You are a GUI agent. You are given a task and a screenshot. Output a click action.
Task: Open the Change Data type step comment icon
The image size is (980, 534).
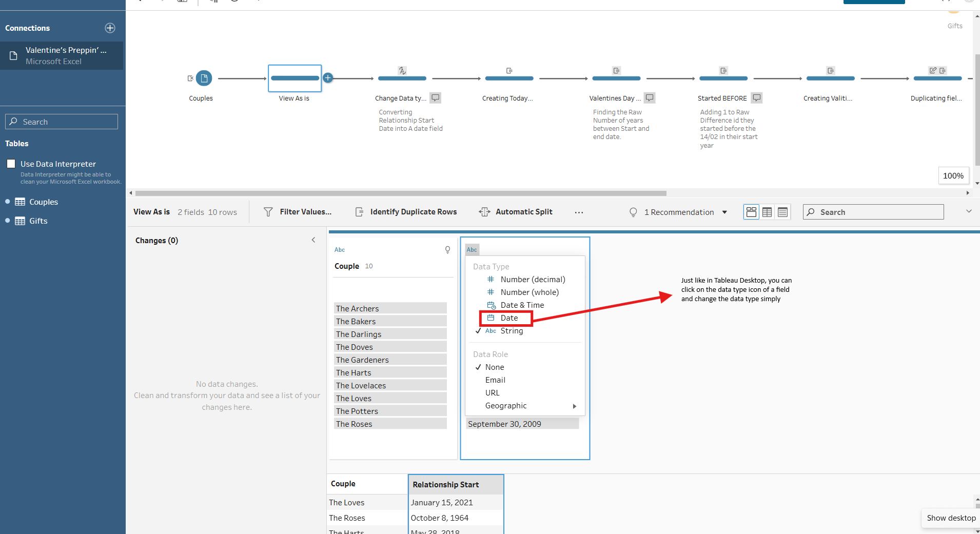(435, 97)
